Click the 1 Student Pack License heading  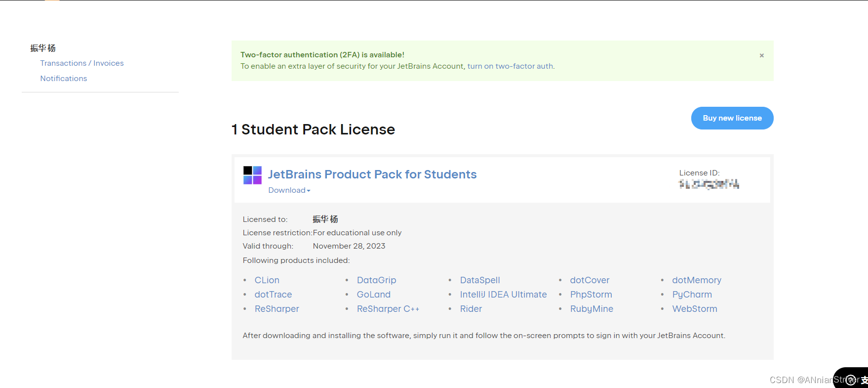[313, 129]
